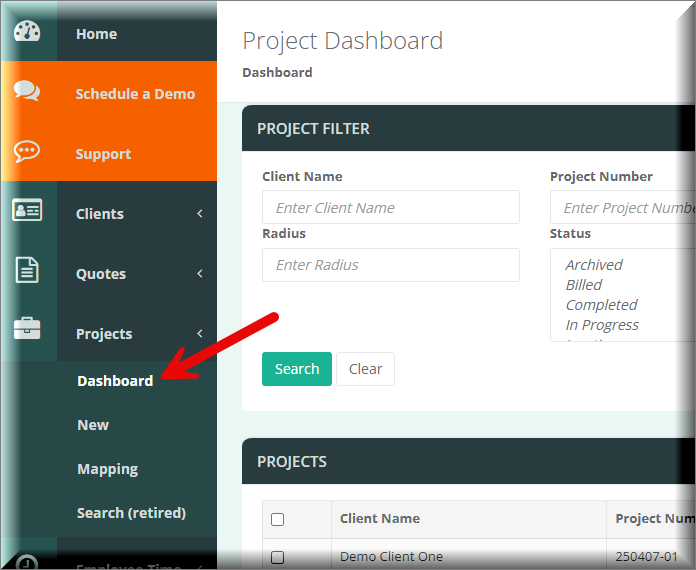Click the Clients ID card icon
The height and width of the screenshot is (570, 696).
(x=27, y=211)
